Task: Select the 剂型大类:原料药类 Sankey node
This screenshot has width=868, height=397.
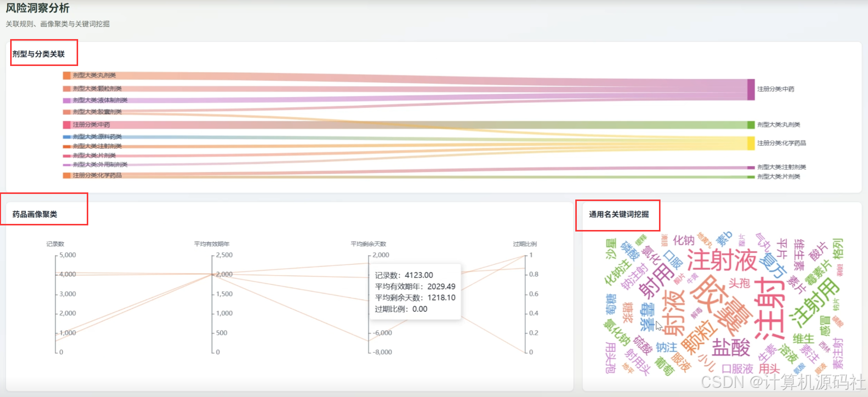Action: point(66,137)
